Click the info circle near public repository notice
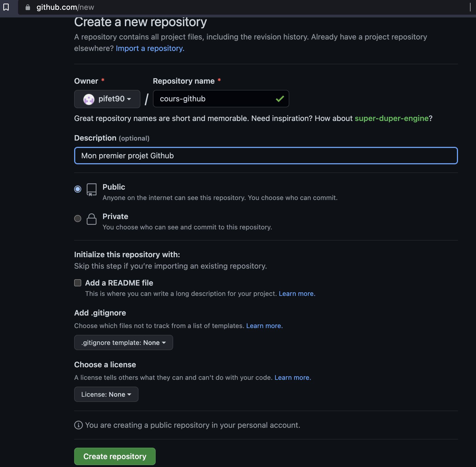 click(x=79, y=425)
